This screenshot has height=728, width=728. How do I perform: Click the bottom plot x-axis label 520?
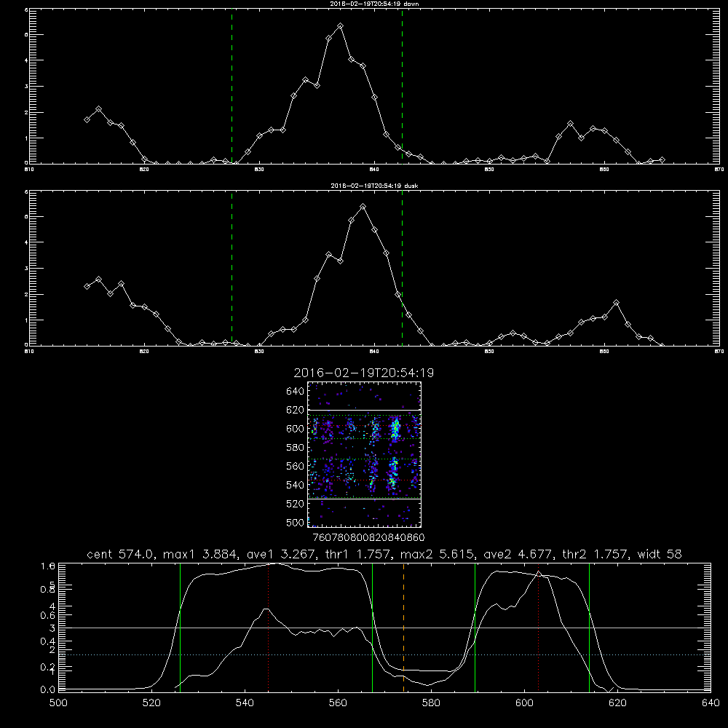pos(151,703)
